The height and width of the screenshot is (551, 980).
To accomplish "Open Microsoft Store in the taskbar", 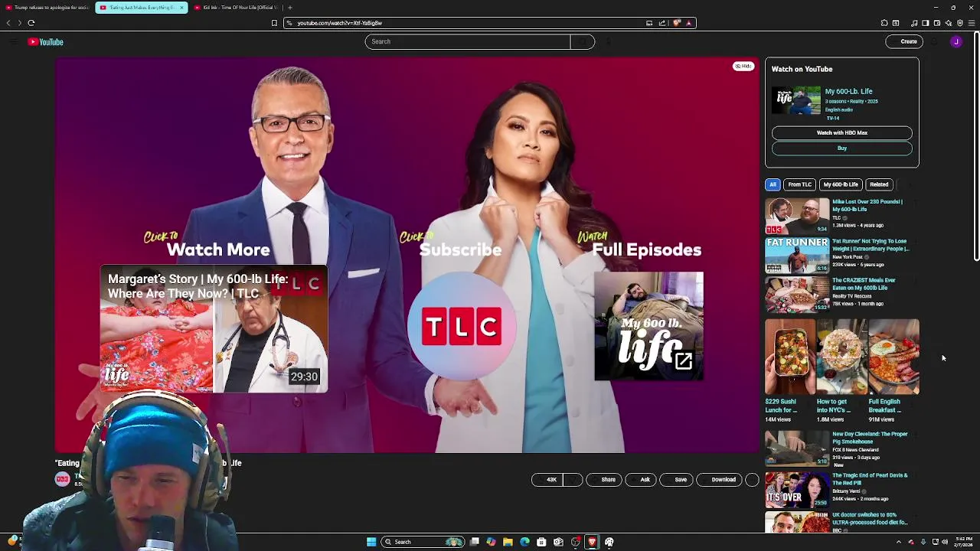I will (541, 542).
